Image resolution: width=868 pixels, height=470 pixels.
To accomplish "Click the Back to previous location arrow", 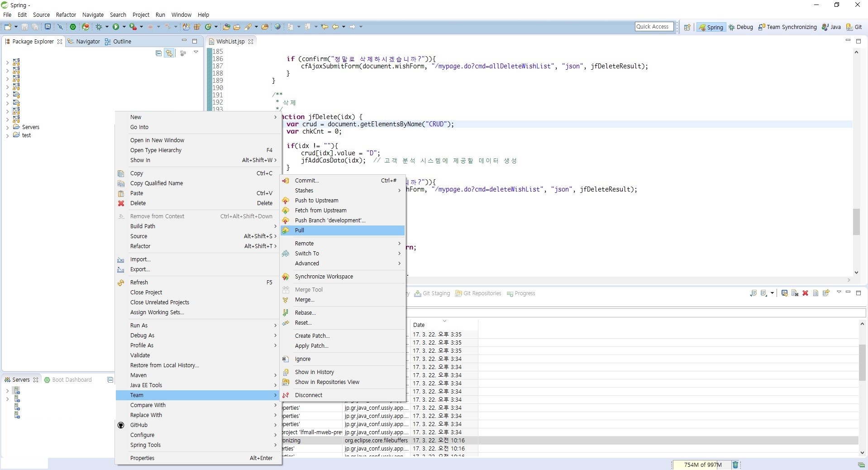I will coord(335,27).
